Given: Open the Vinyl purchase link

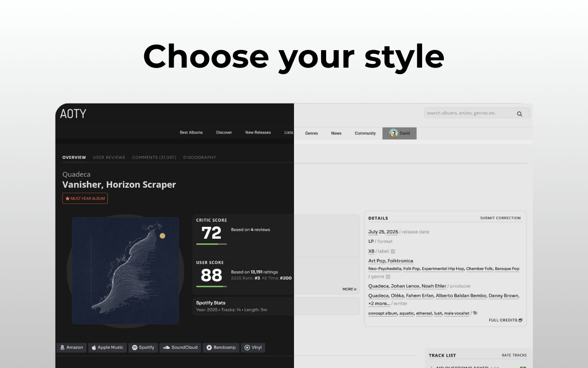Looking at the screenshot, I should [254, 348].
